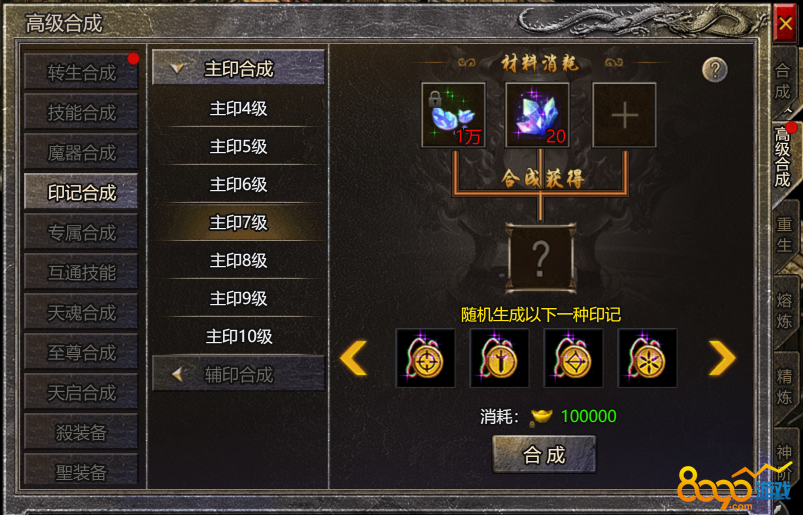Click the sword seal medallion icon
The image size is (803, 515).
click(x=499, y=358)
